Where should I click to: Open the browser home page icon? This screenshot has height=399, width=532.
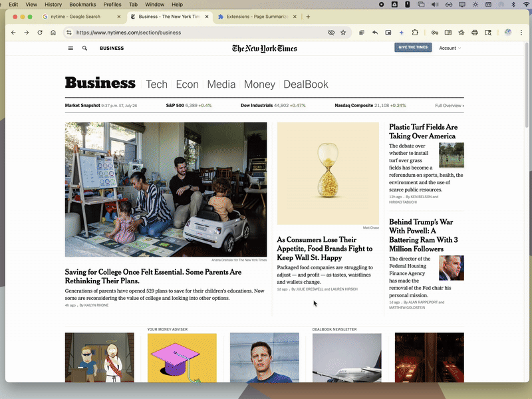[53, 33]
